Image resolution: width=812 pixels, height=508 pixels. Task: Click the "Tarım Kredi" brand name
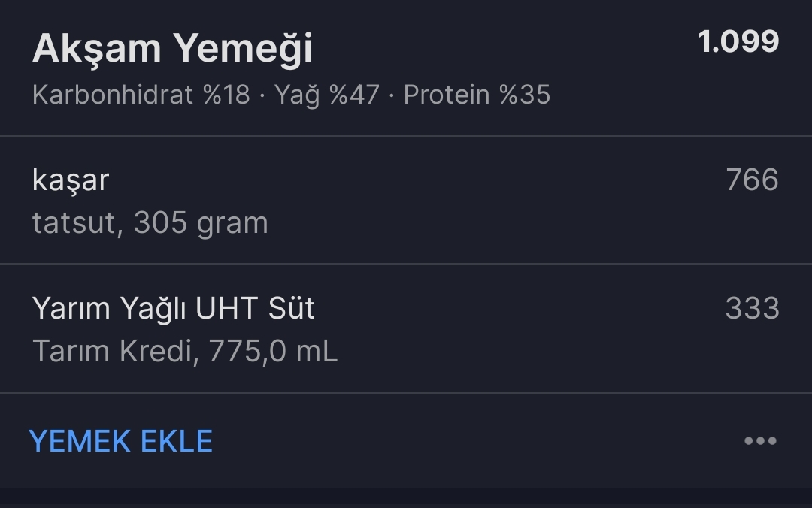click(x=112, y=352)
